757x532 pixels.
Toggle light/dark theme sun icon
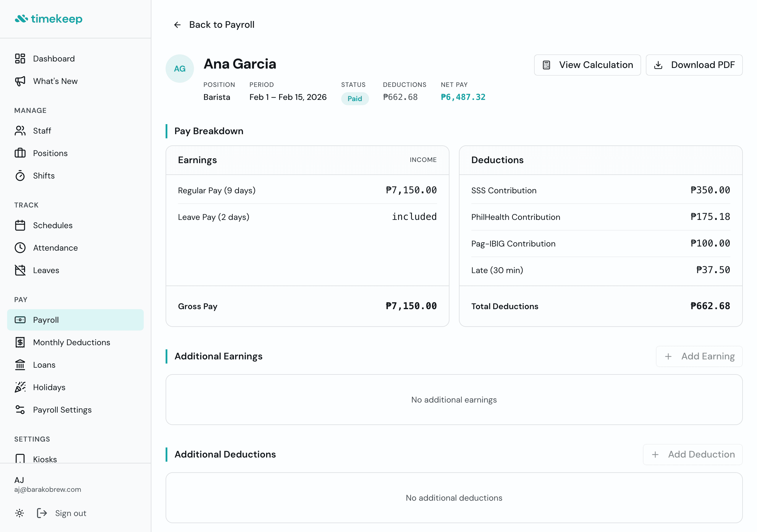(x=20, y=513)
